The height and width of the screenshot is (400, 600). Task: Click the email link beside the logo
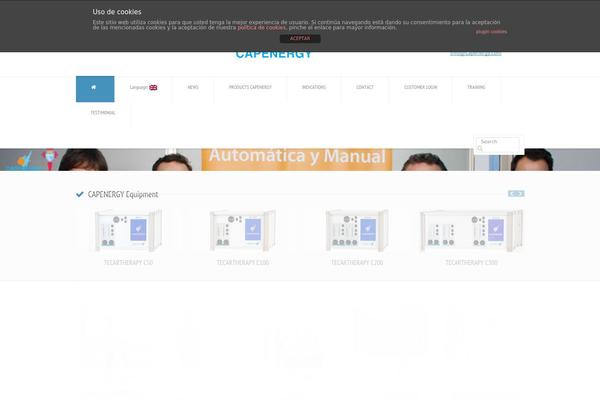pyautogui.click(x=476, y=54)
